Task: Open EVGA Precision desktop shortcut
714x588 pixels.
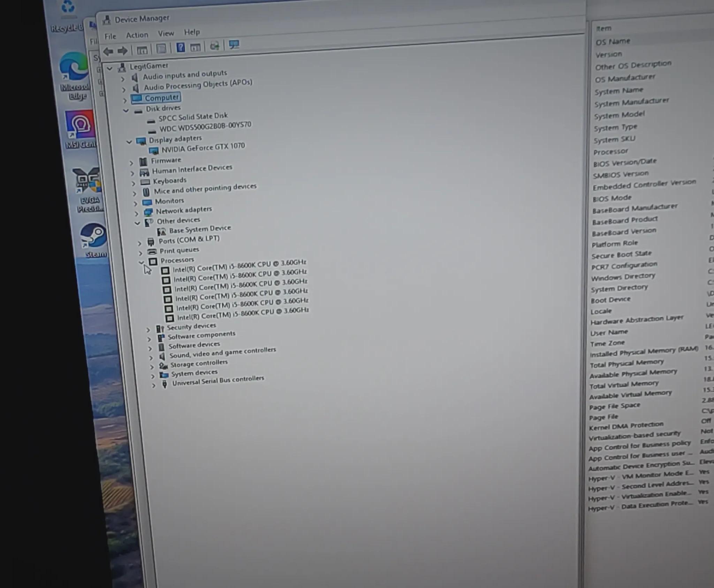Action: [88, 190]
